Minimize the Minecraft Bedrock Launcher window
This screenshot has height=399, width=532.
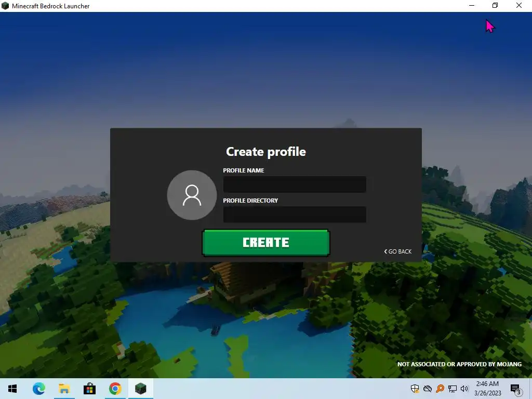(472, 5)
